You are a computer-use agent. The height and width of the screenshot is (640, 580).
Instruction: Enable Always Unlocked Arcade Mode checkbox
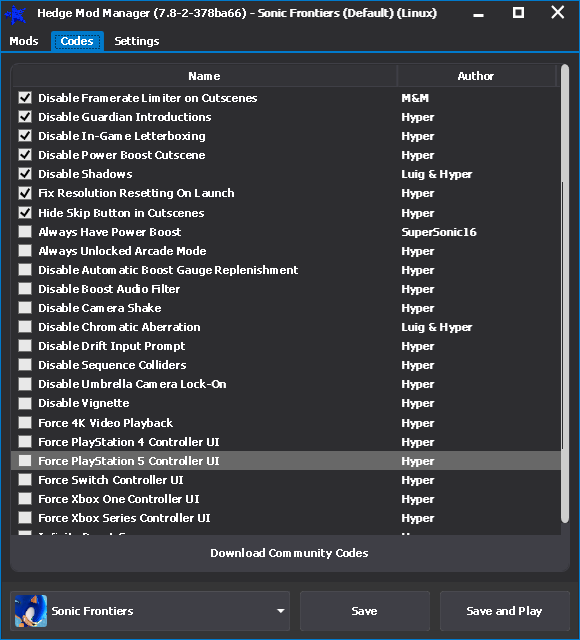[x=25, y=251]
